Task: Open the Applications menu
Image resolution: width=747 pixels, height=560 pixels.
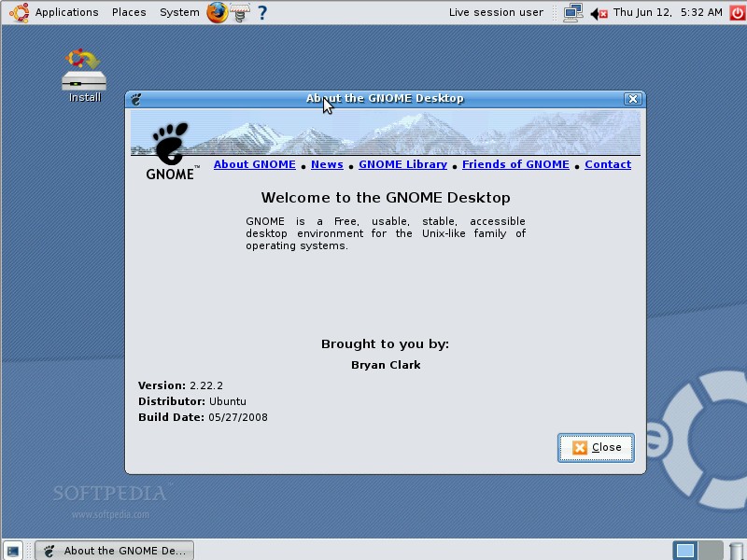Action: click(66, 12)
